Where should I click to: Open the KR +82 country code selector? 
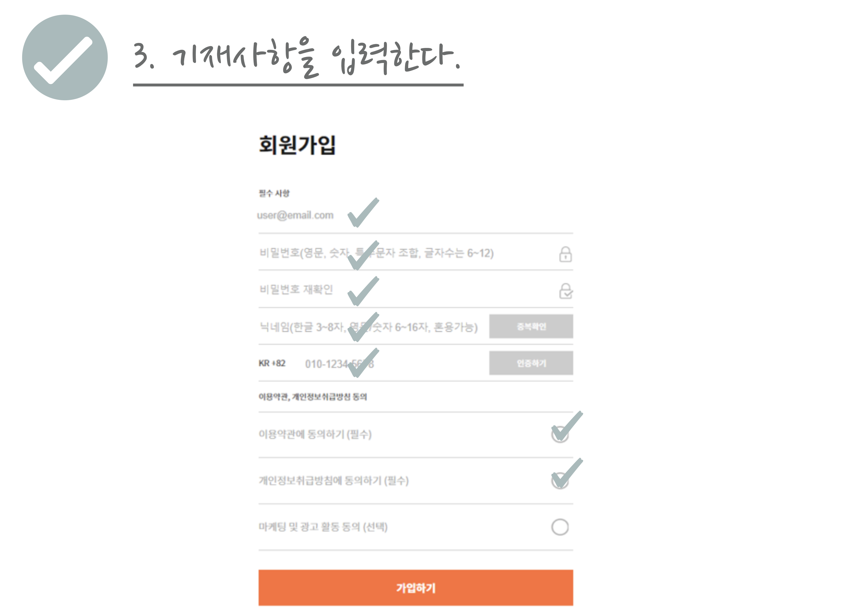(272, 363)
